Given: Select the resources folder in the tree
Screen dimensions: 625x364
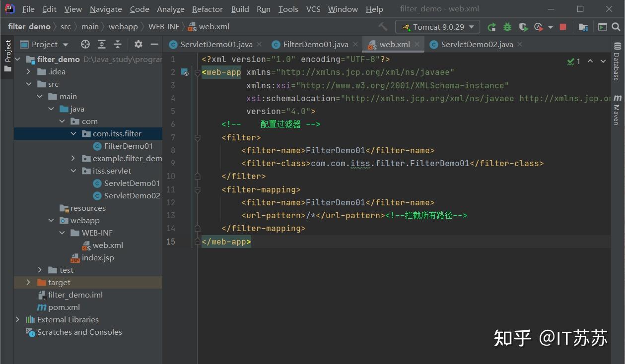Looking at the screenshot, I should (88, 208).
